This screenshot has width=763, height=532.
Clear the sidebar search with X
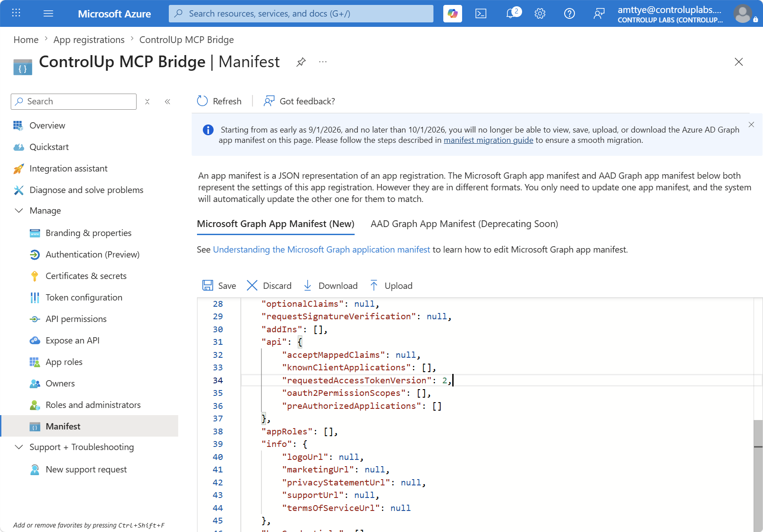pyautogui.click(x=147, y=102)
